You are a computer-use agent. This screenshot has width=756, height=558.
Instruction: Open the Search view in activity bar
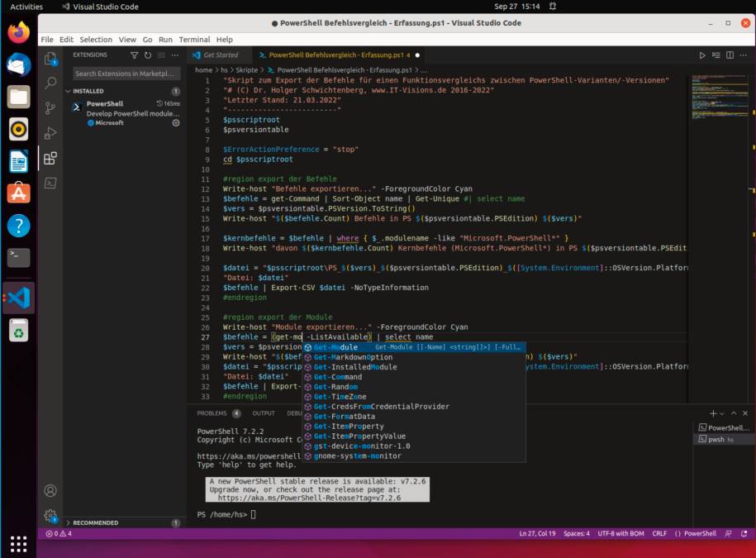(x=50, y=83)
